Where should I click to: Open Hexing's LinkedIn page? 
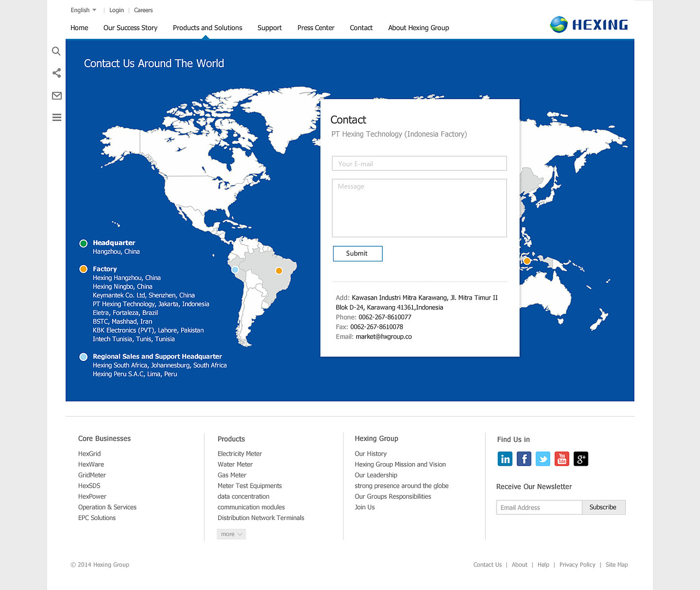(505, 459)
